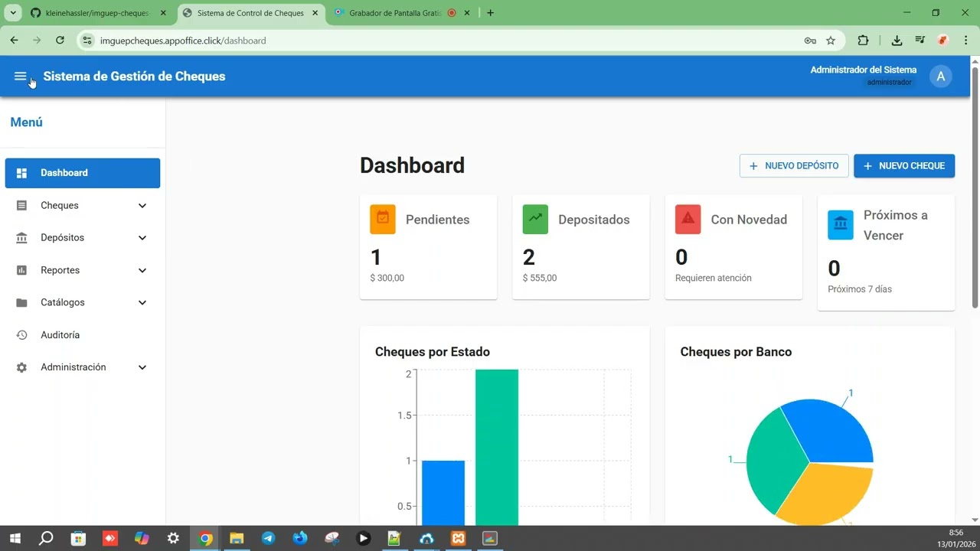Click the "$ 300,00" amount under Pendientes
Image resolution: width=980 pixels, height=551 pixels.
(x=387, y=278)
